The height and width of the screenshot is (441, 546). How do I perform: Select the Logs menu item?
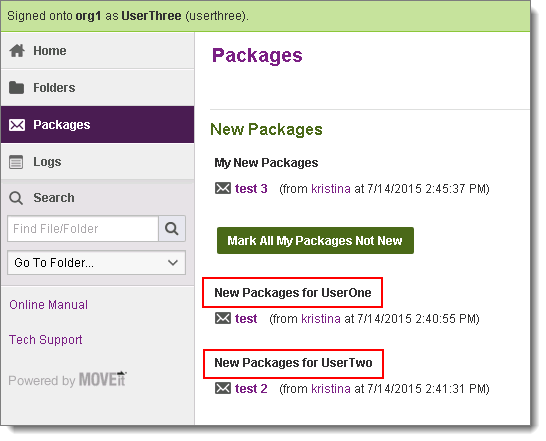pyautogui.click(x=98, y=162)
